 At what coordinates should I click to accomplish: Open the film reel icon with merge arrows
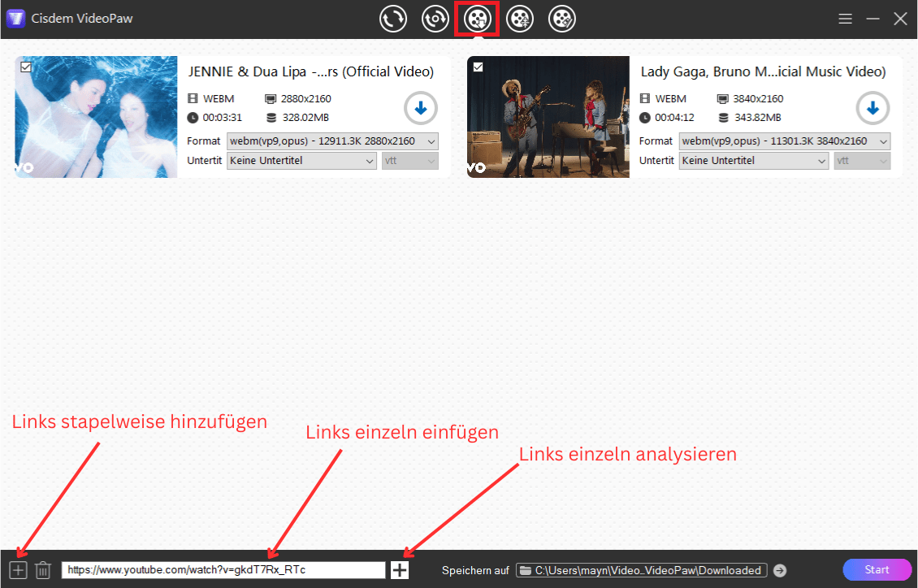(519, 18)
